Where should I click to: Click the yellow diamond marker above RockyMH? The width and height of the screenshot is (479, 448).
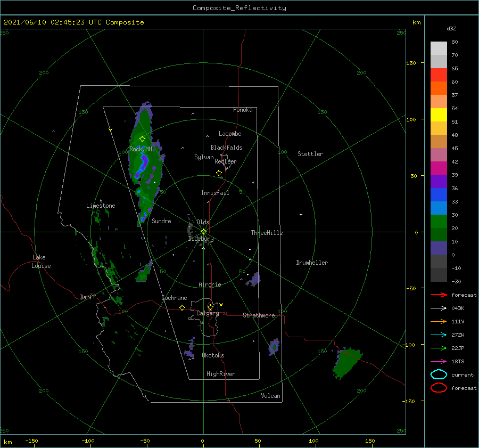point(142,139)
